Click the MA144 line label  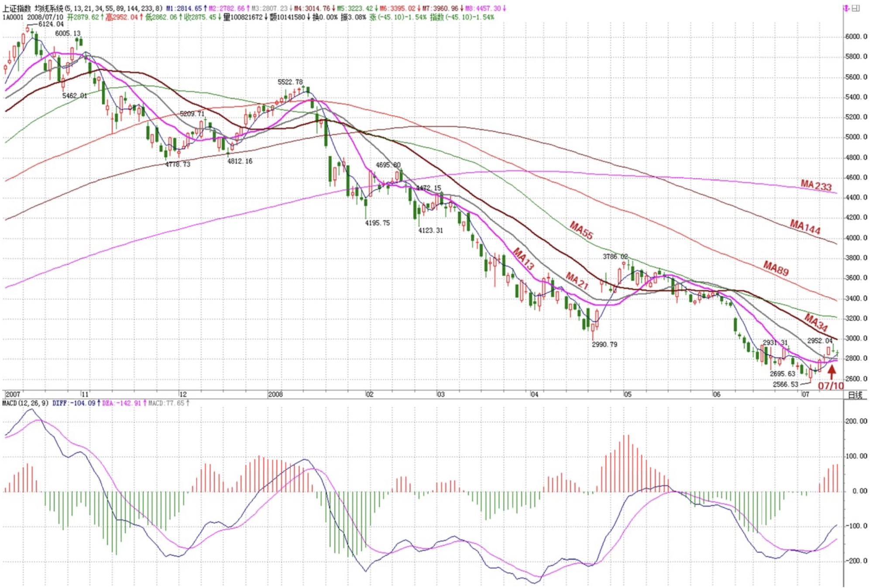coord(805,227)
